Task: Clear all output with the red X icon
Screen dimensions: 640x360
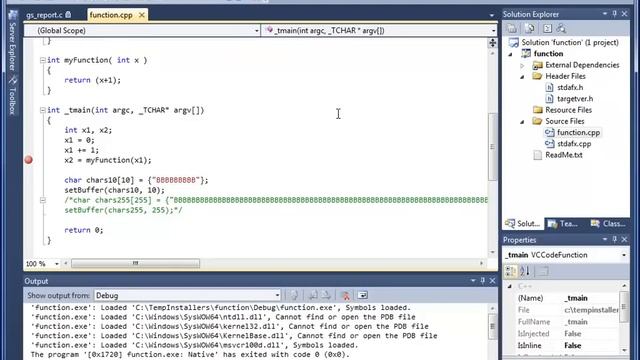Action: point(345,295)
